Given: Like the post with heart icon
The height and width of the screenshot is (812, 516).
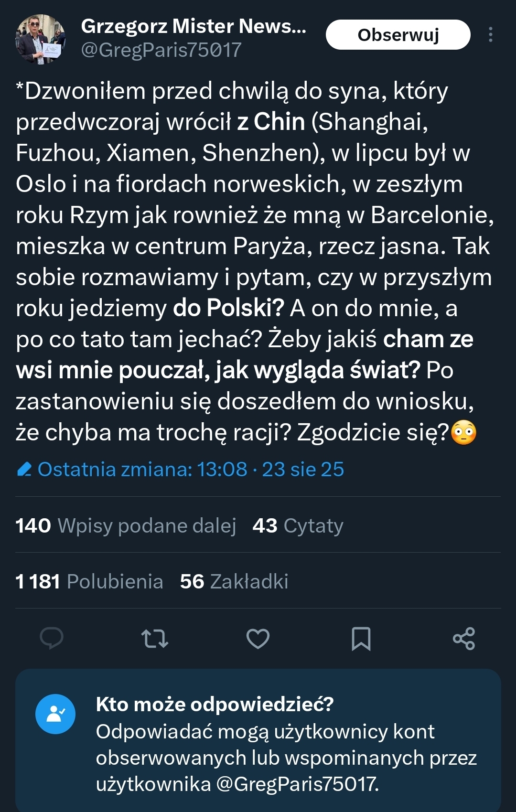Looking at the screenshot, I should click(258, 638).
